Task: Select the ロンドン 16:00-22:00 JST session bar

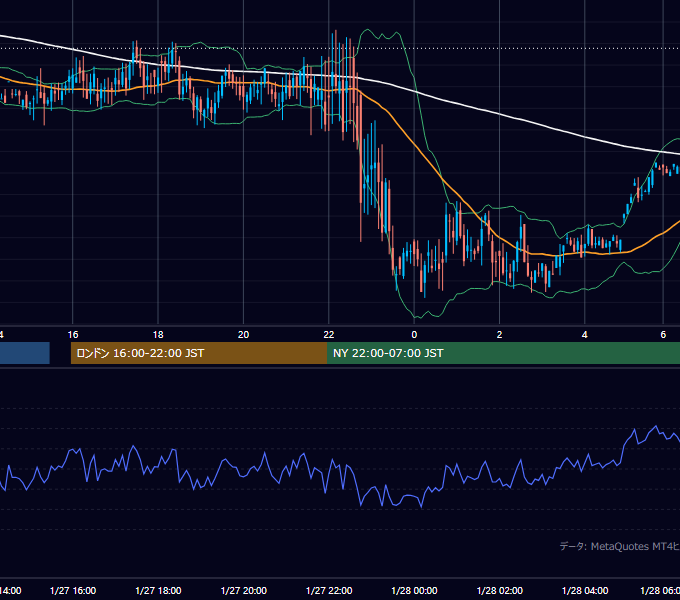Action: pos(199,353)
